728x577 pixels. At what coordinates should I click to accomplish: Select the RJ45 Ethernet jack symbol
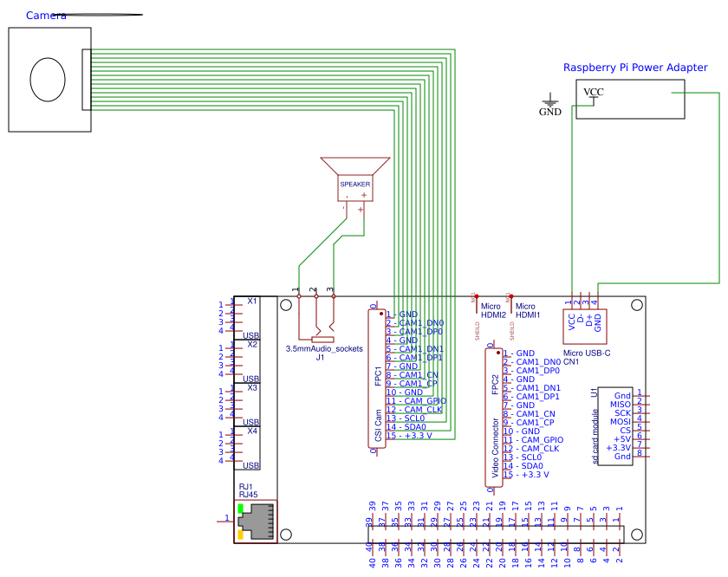point(257,520)
